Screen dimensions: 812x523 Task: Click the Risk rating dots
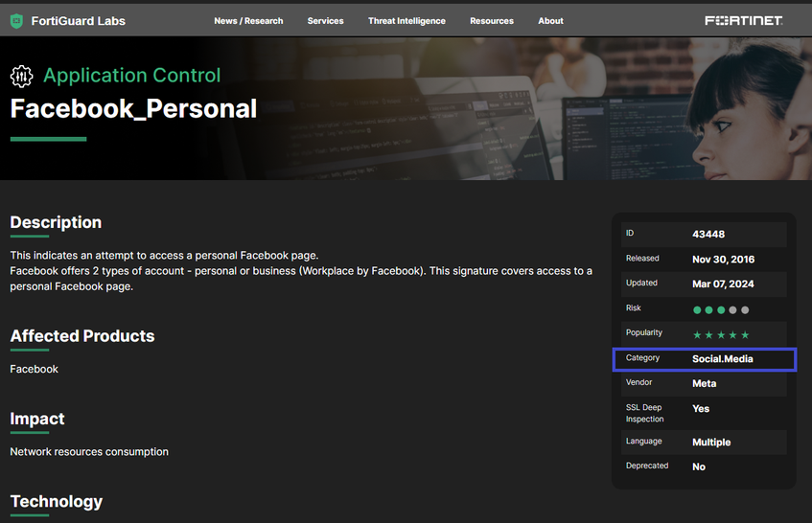click(x=721, y=309)
